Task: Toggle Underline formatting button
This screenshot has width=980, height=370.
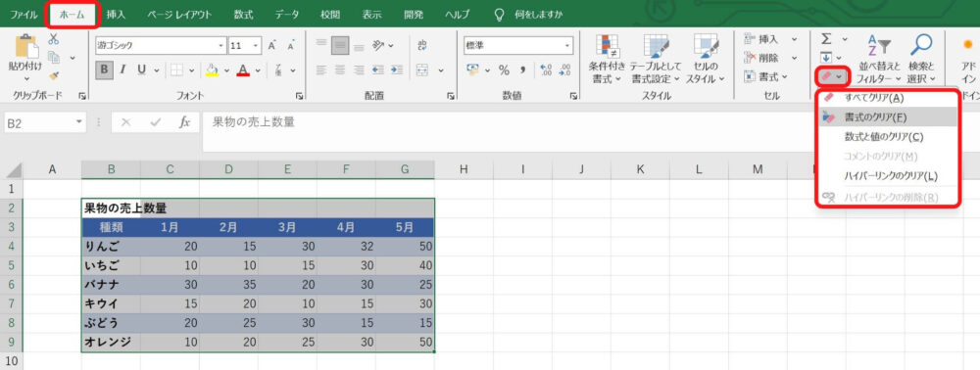Action: tap(141, 69)
